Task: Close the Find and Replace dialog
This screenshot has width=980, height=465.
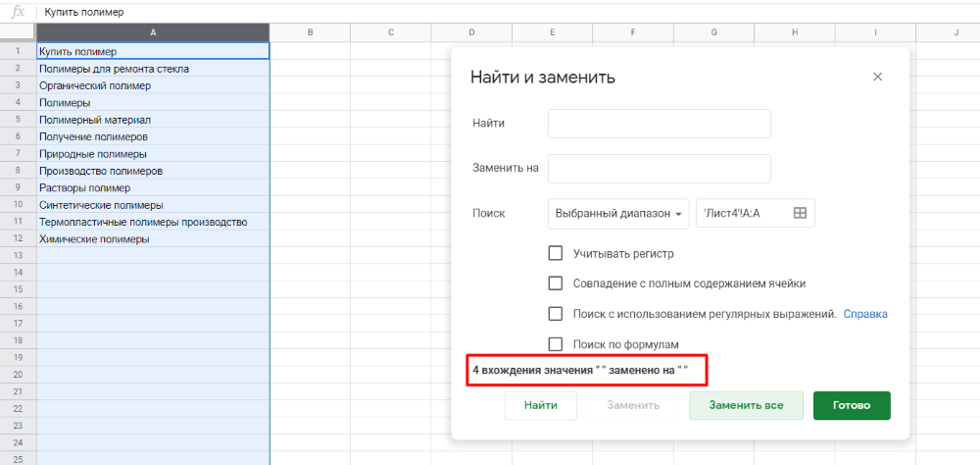Action: (877, 77)
